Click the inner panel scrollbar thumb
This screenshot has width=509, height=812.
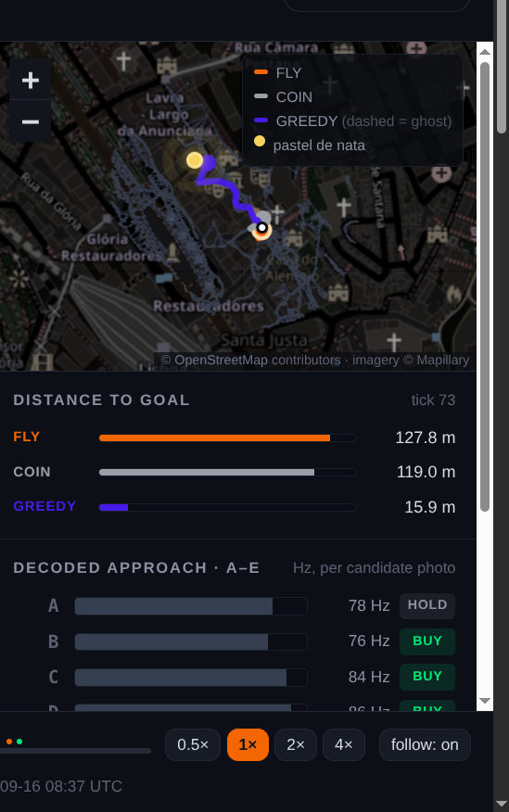click(485, 287)
